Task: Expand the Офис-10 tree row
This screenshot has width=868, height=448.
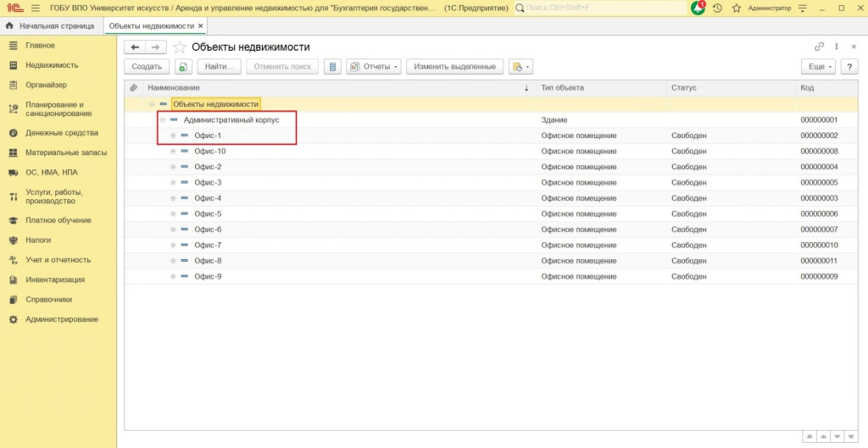Action: [x=173, y=152]
